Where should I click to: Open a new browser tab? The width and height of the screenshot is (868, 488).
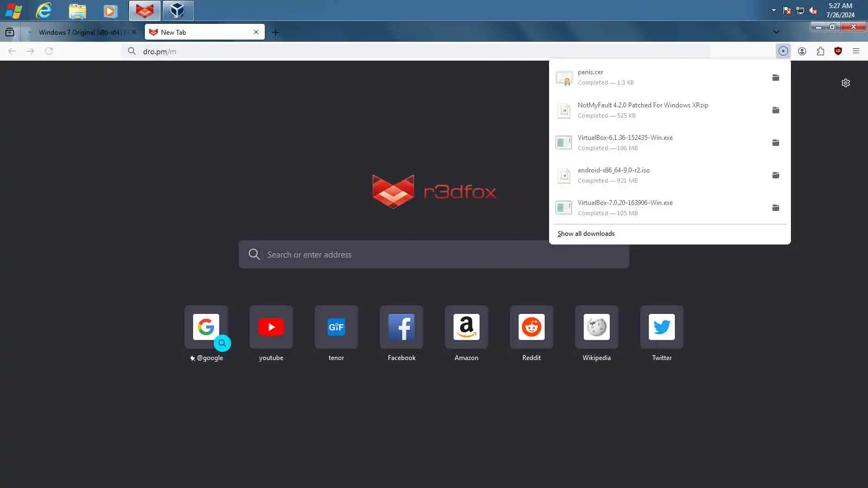coord(276,32)
